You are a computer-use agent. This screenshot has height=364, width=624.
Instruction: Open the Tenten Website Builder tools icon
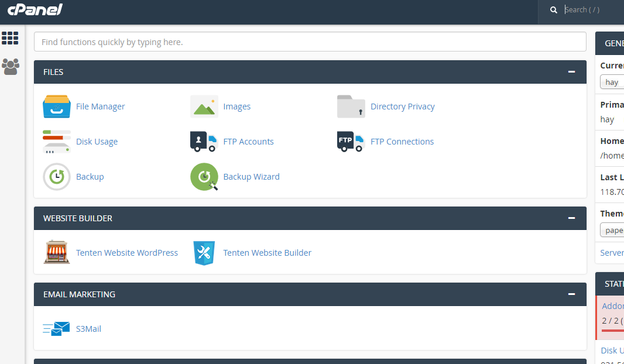[x=204, y=253]
